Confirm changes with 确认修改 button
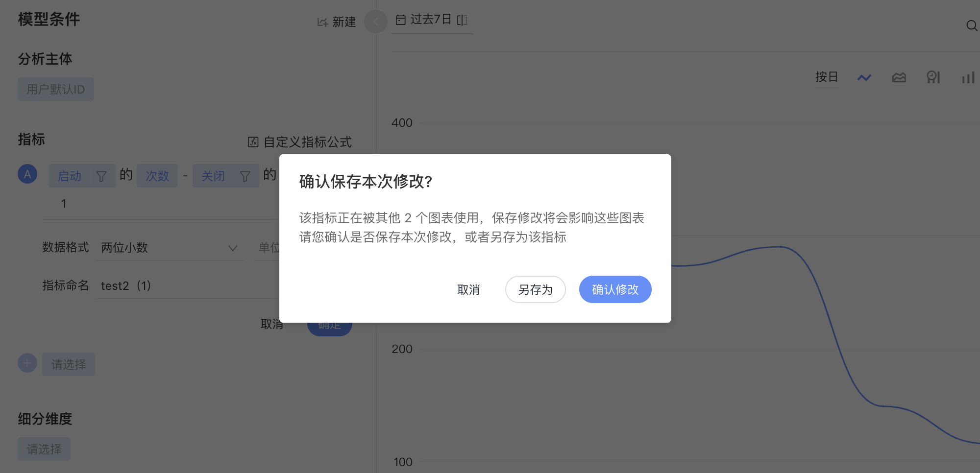The image size is (980, 473). pyautogui.click(x=615, y=289)
